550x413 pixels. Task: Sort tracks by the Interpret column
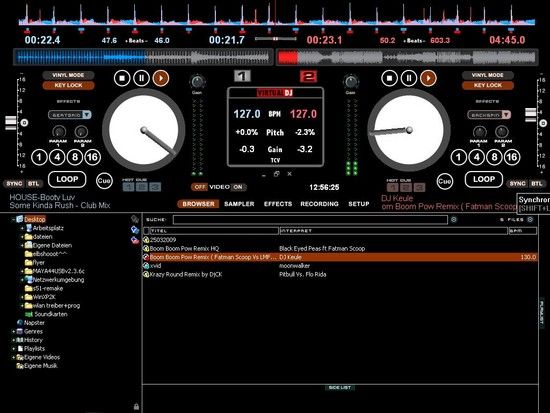pos(394,231)
